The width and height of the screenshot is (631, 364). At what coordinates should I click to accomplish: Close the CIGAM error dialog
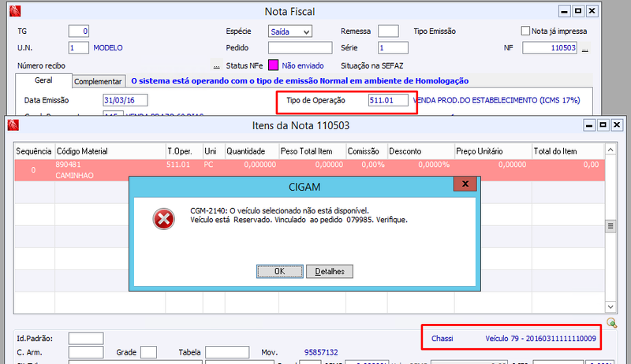(x=465, y=184)
